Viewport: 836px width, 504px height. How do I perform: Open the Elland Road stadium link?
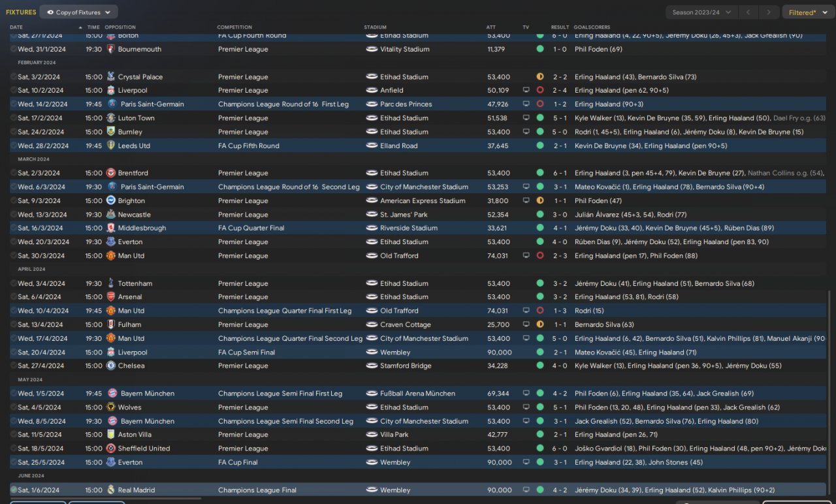click(399, 146)
